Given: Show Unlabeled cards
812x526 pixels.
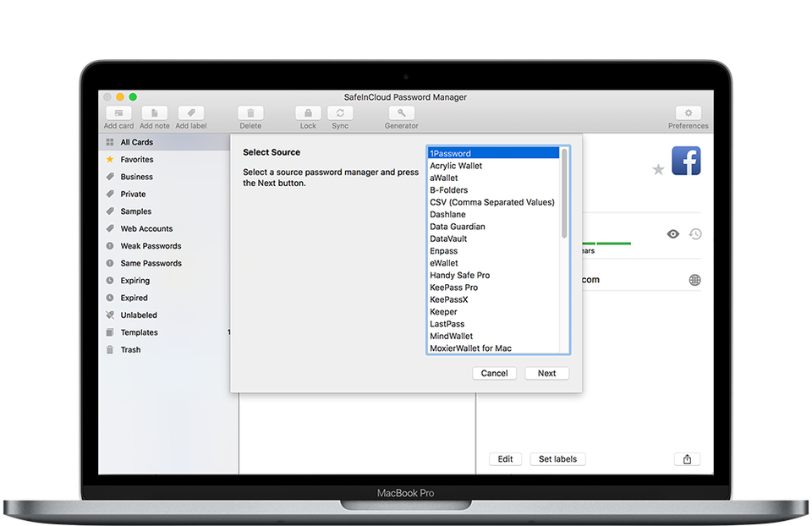Looking at the screenshot, I should (x=164, y=315).
